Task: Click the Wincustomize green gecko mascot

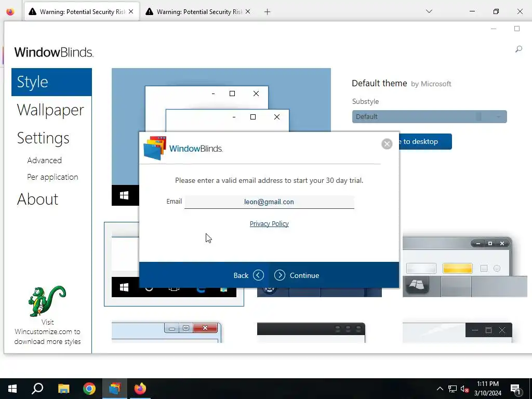Action: pyautogui.click(x=47, y=301)
